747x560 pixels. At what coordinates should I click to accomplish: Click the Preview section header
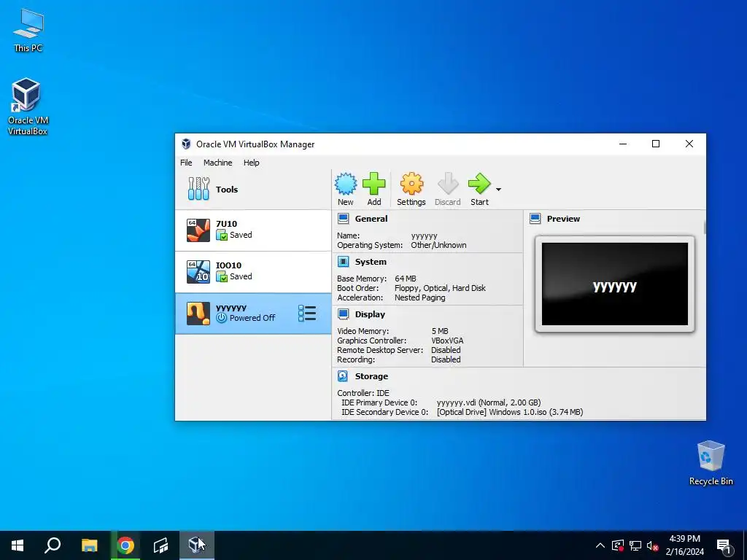coord(563,219)
